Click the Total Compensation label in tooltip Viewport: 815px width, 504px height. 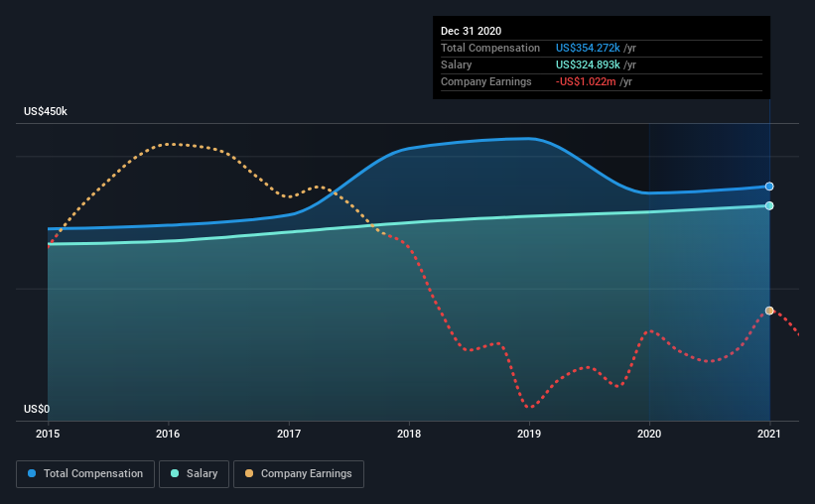tap(490, 48)
